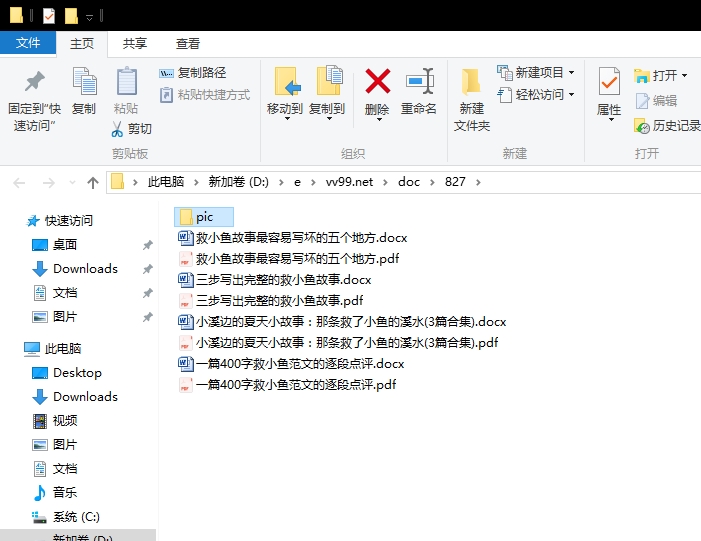
Task: Click the 粘贴 paste clipboard icon
Action: [x=126, y=81]
